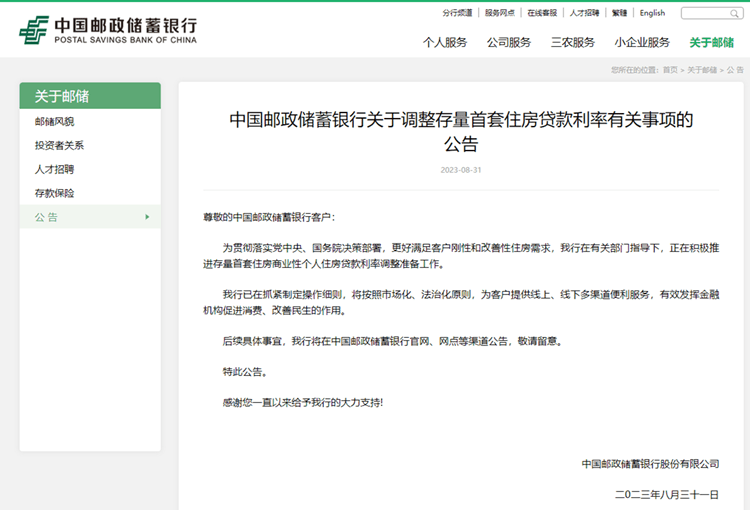Click the Postal Savings Bank logo
The image size is (750, 510).
(x=108, y=29)
